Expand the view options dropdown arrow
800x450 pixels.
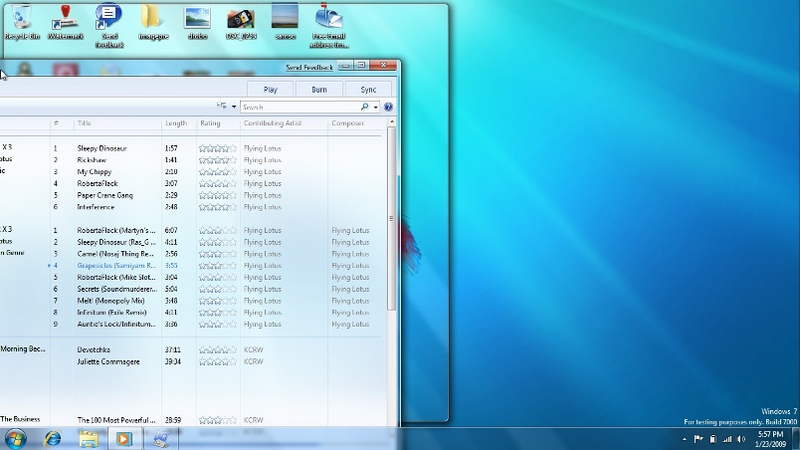click(234, 107)
